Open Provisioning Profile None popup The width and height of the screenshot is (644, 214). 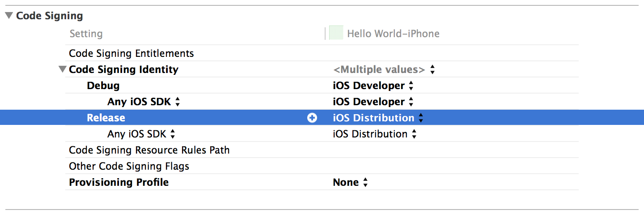[x=351, y=182]
